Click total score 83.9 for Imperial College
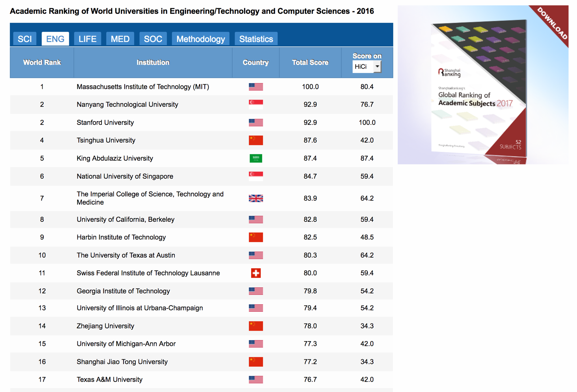The image size is (577, 392). 310,198
